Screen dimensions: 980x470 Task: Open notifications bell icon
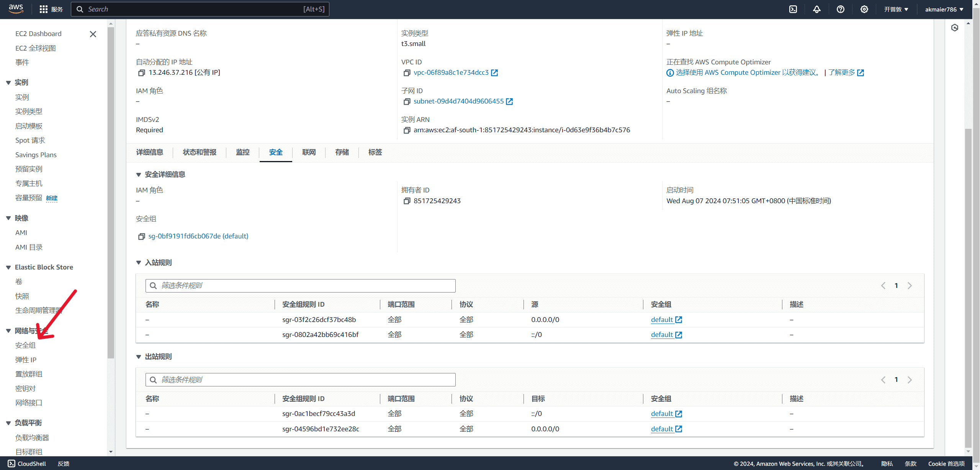pos(817,9)
